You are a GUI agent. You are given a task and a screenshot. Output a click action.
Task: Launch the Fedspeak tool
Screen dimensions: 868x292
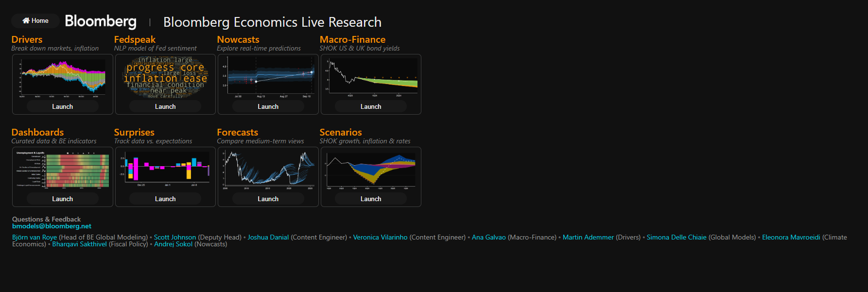pos(165,106)
